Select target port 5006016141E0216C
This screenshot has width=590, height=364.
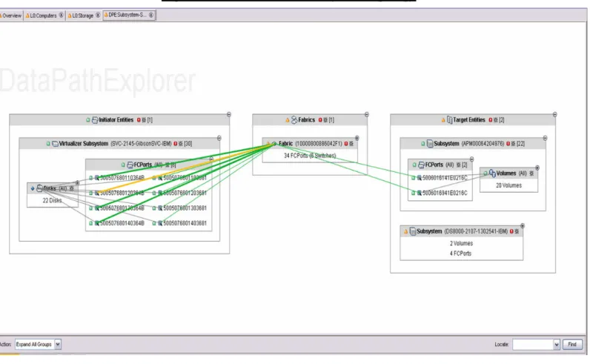coord(445,178)
